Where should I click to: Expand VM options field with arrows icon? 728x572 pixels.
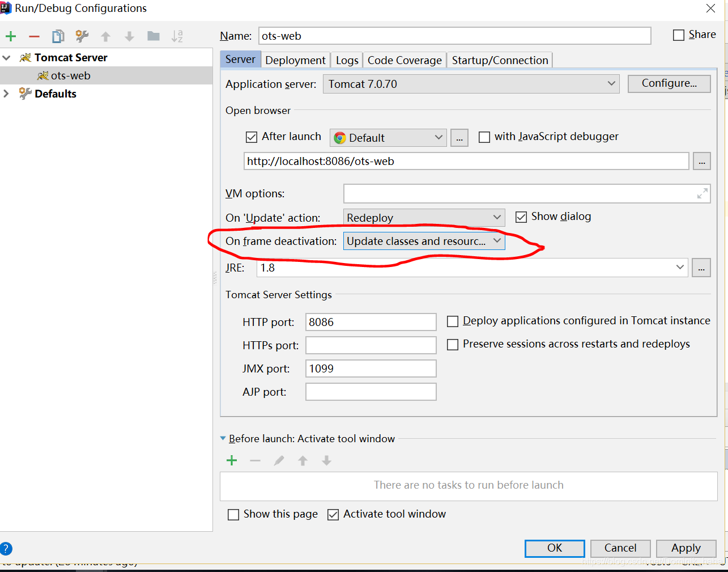click(x=702, y=194)
